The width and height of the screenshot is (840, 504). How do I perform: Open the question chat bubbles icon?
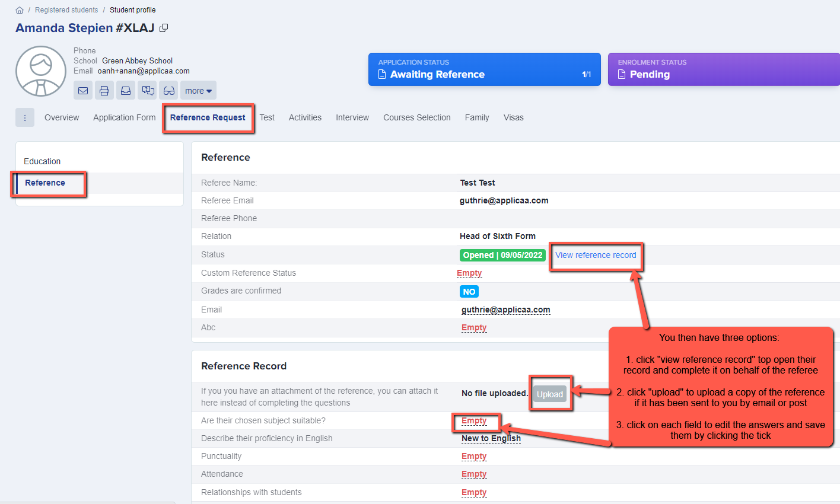147,91
